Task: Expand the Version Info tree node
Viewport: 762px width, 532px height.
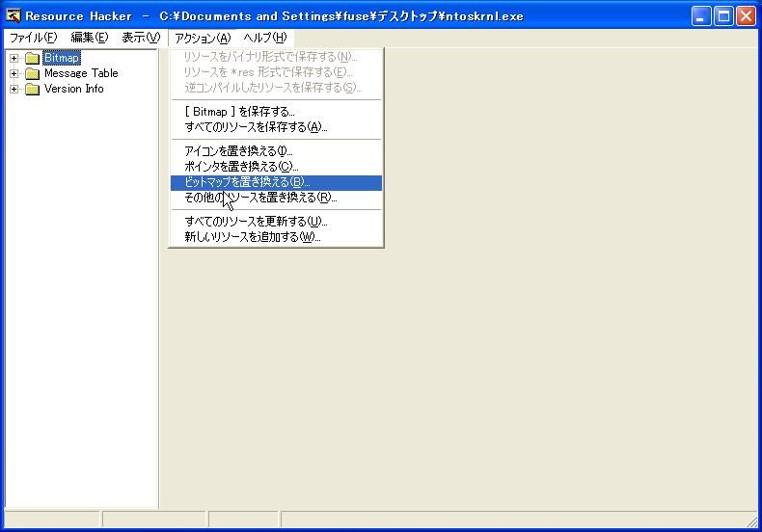Action: tap(14, 90)
